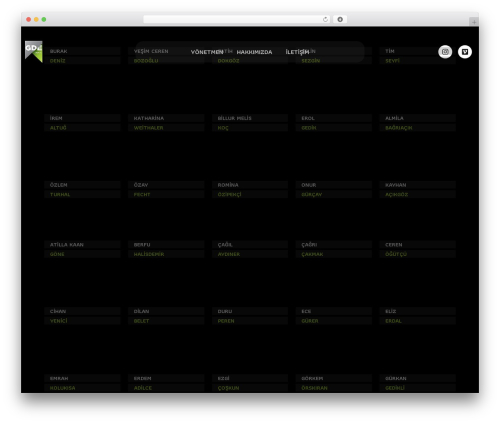The height and width of the screenshot is (423, 500).
Task: Click the browser download icon button
Action: click(340, 19)
